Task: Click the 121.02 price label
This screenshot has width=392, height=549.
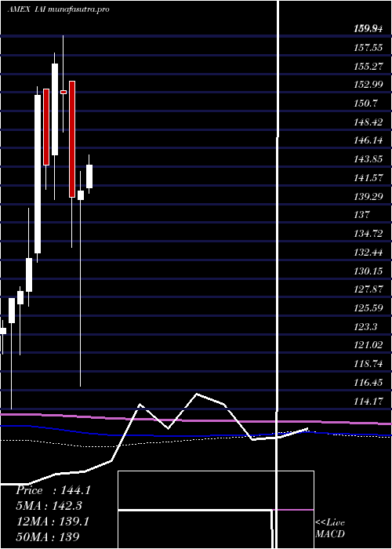Action: tap(368, 345)
